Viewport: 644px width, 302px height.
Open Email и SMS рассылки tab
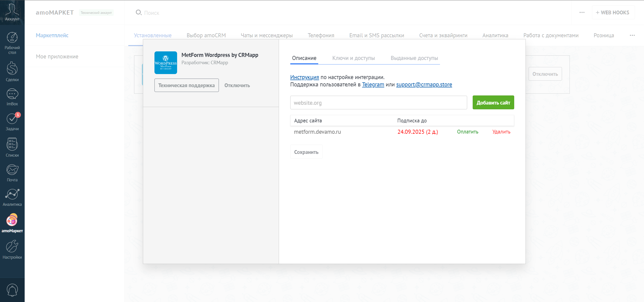(x=377, y=35)
